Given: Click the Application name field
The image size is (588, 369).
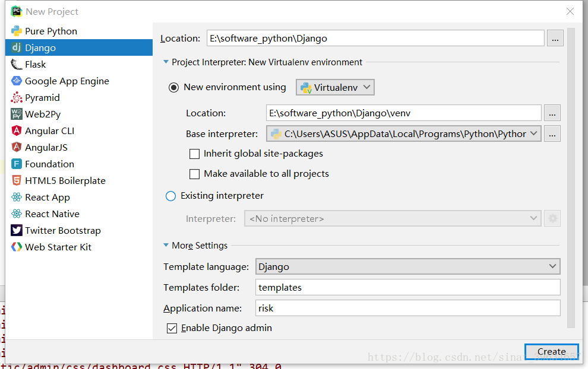Looking at the screenshot, I should pyautogui.click(x=407, y=308).
